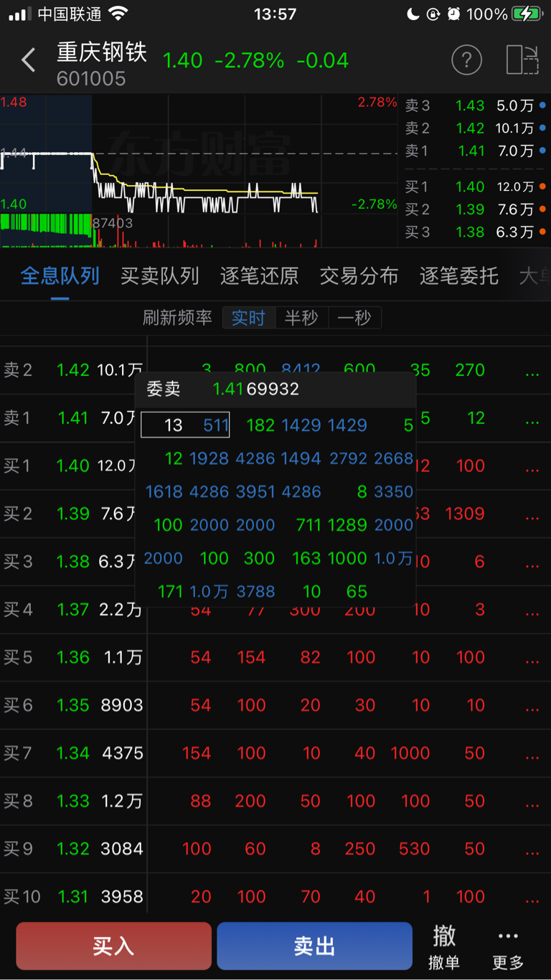Tap order 1309 in 买2 row
This screenshot has height=980, width=551.
click(465, 514)
